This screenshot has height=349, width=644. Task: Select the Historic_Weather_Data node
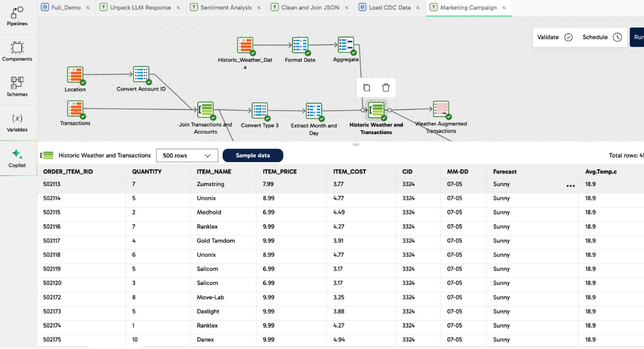[245, 46]
